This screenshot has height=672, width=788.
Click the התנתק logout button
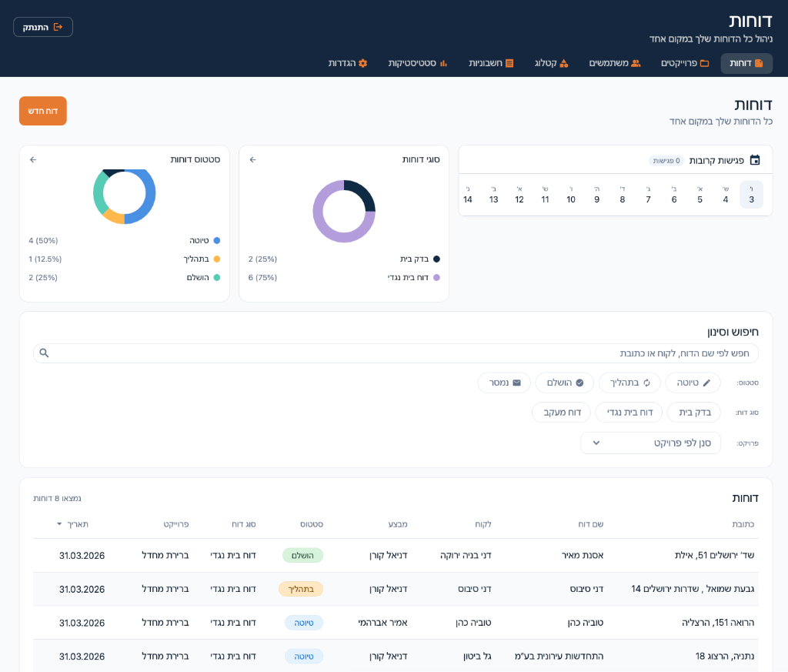(x=43, y=27)
